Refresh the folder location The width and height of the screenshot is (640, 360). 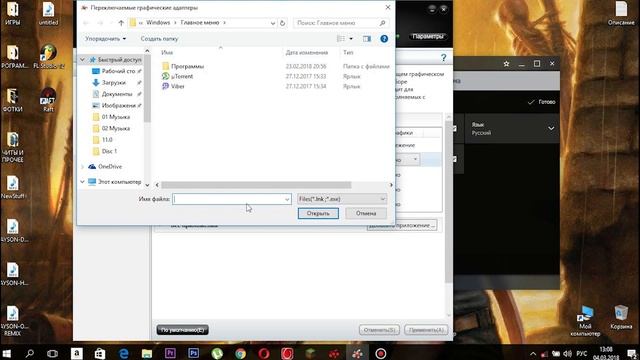point(282,23)
